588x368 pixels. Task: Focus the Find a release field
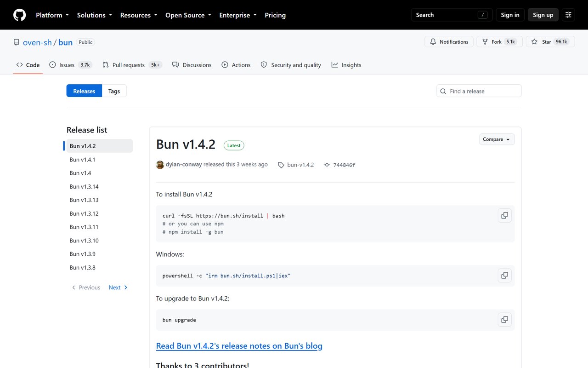pyautogui.click(x=479, y=91)
